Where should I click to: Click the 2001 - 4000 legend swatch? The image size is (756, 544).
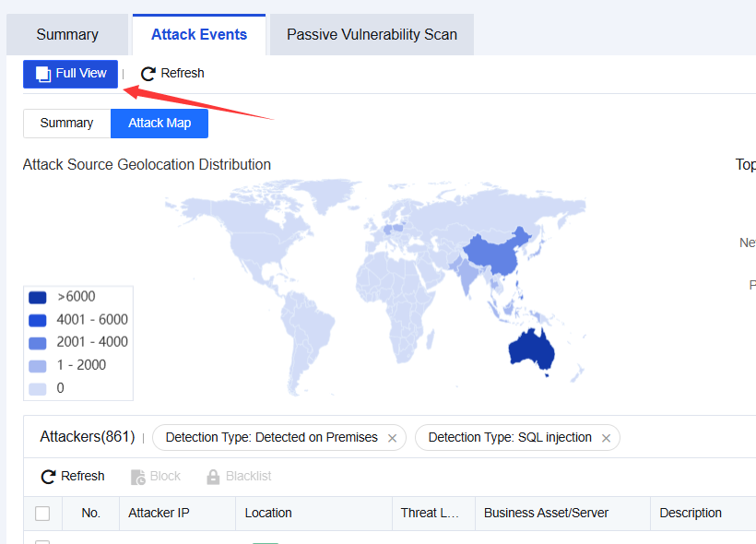coord(37,343)
